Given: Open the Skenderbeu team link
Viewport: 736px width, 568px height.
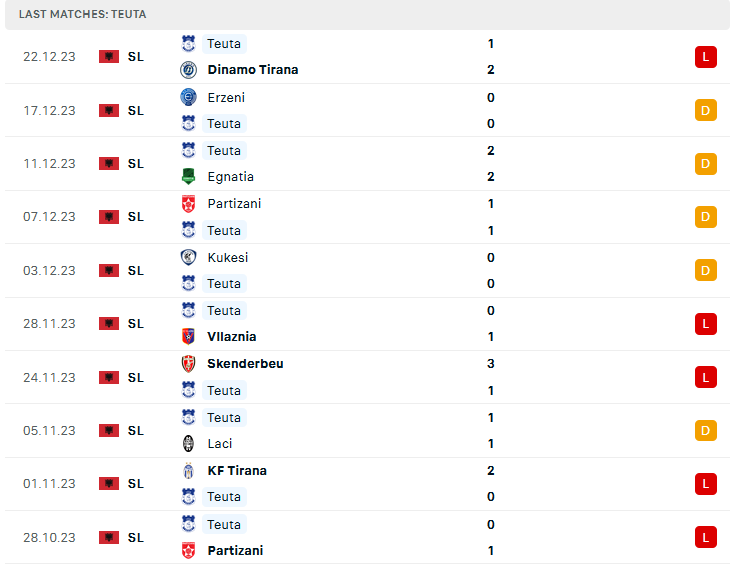Looking at the screenshot, I should [245, 364].
